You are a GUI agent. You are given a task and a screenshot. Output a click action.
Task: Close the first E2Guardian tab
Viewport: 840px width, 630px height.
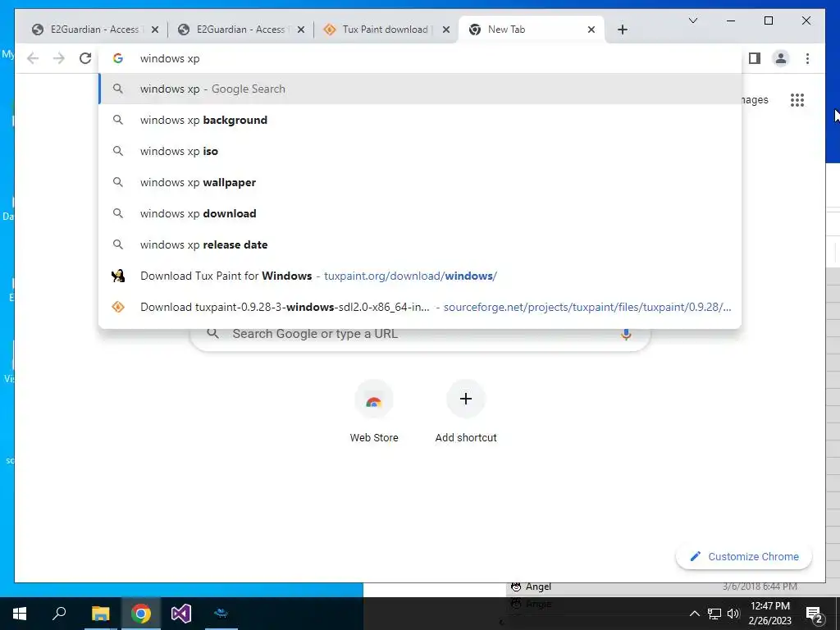pyautogui.click(x=155, y=30)
